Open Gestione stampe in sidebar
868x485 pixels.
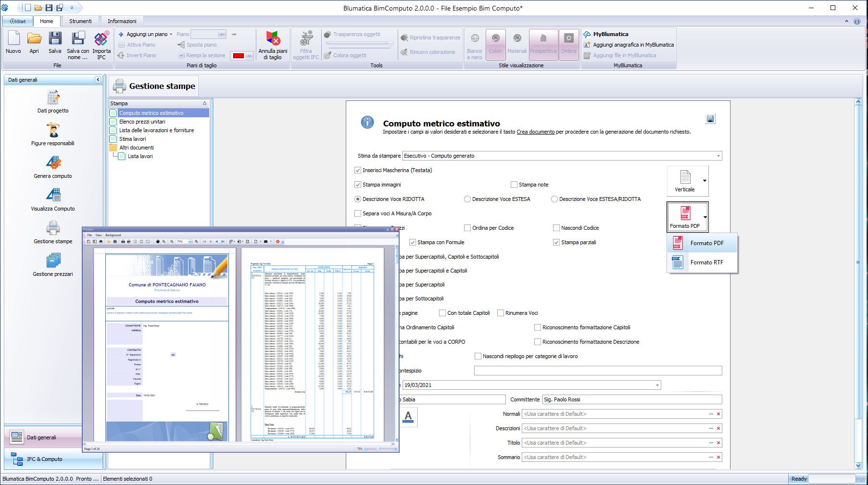(53, 233)
